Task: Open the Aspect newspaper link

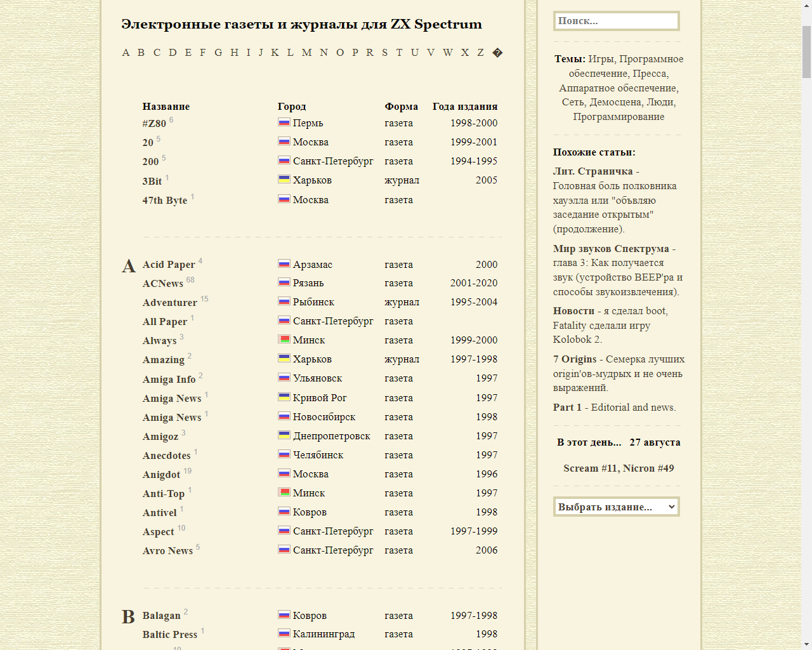Action: [158, 532]
